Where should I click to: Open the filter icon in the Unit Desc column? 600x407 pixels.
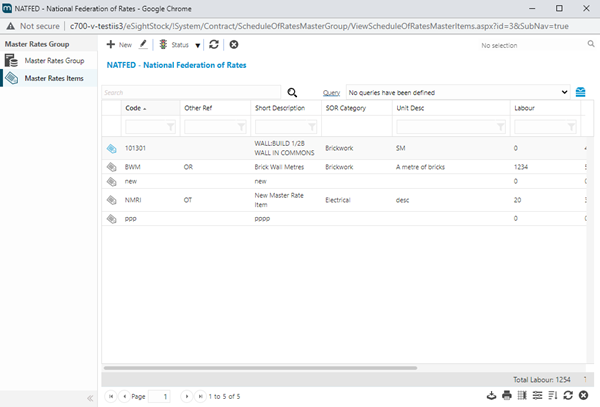click(x=500, y=127)
